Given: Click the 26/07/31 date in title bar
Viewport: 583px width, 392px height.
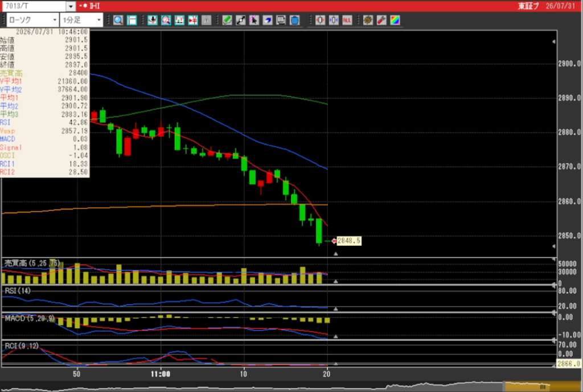Looking at the screenshot, I should point(560,6).
